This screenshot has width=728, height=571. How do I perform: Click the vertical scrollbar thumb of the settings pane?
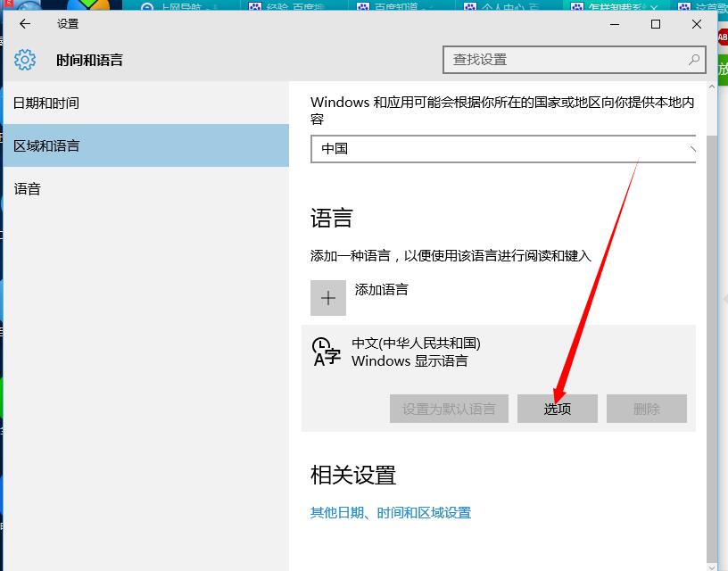click(711, 348)
